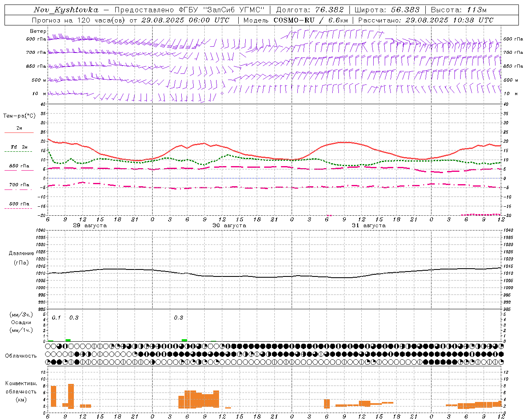Viewport: 525px width, 420px height.
Task: Click the computed time "Рассчитано: 29.08.2025 10:38 UTC"
Action: pos(426,20)
